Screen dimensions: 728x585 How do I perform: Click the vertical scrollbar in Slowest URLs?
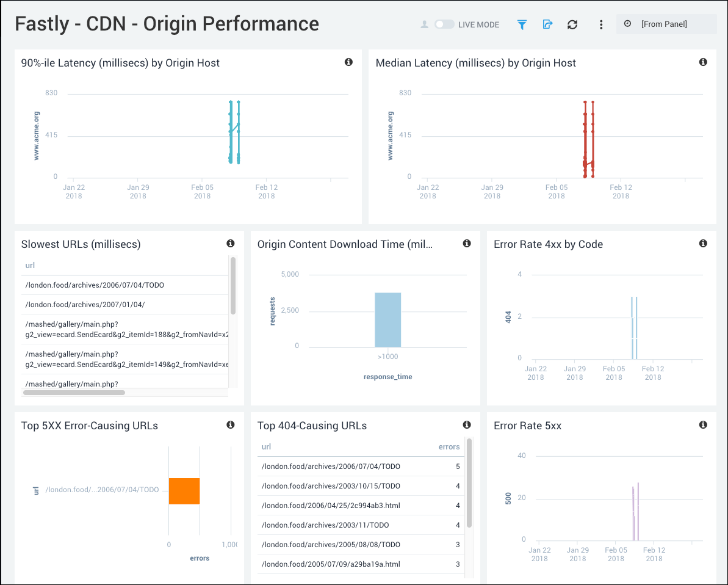click(x=232, y=287)
